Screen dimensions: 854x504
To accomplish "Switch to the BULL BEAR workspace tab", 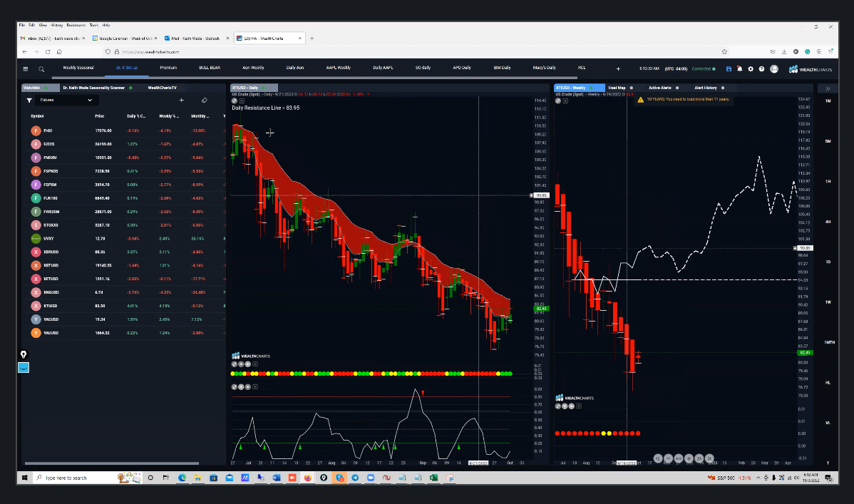I will click(210, 68).
